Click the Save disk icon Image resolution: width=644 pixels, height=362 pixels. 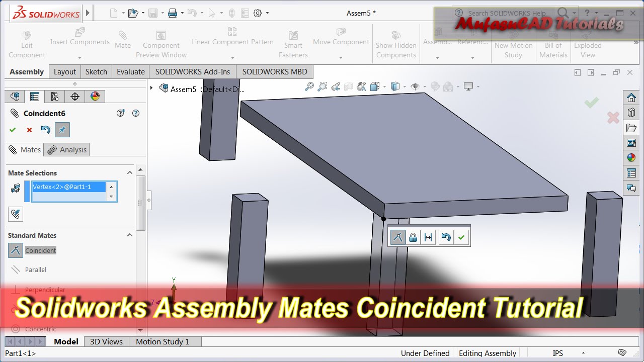pos(153,13)
